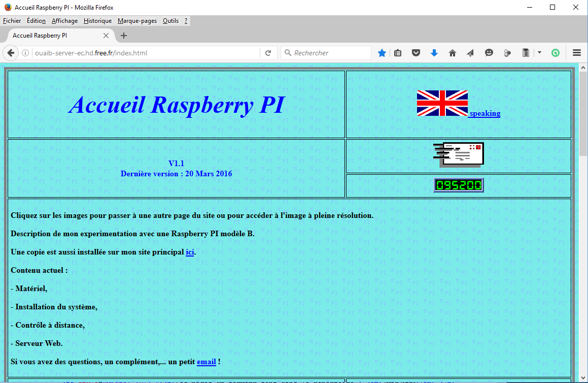Select the Accueil Raspberry PI tab
Screen dimensions: 588x383
coord(51,36)
